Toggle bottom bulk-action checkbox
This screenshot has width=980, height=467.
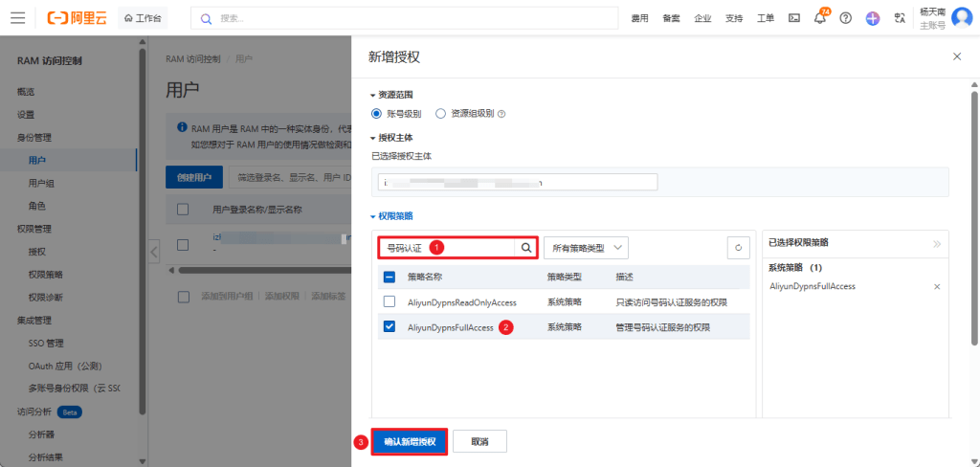point(183,297)
